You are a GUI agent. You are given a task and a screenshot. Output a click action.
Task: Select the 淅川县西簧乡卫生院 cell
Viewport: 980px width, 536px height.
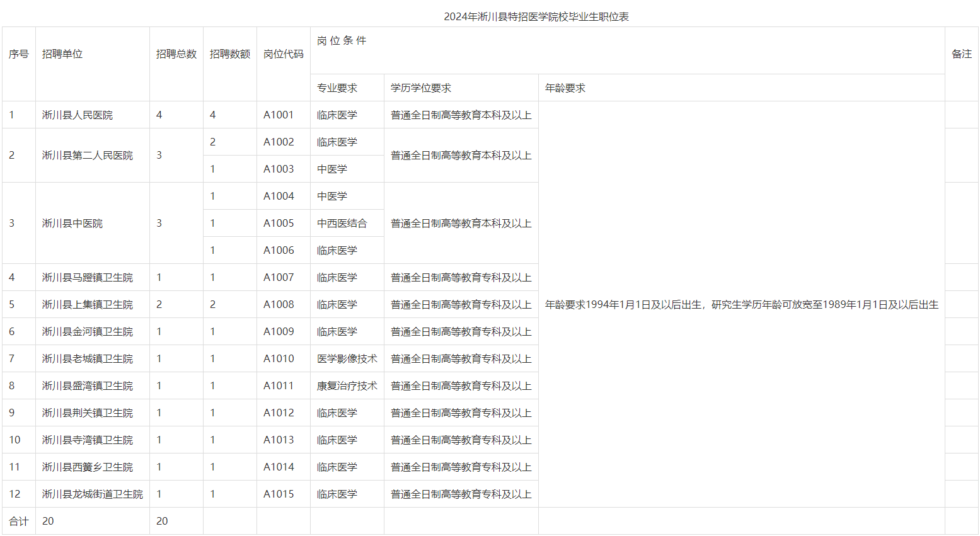(x=88, y=467)
